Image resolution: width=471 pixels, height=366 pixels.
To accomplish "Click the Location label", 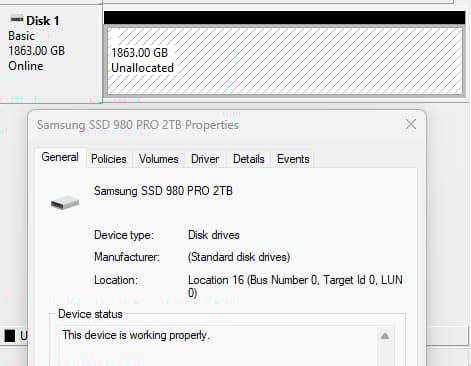I will pos(116,280).
